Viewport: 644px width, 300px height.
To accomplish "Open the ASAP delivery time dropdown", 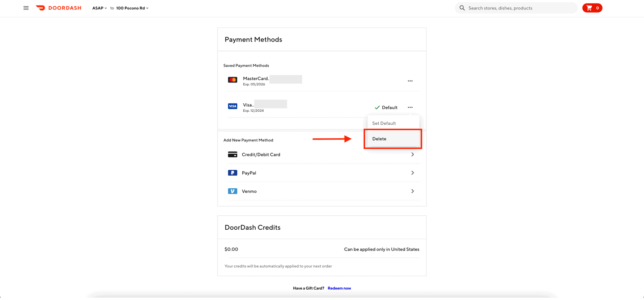I will (x=100, y=8).
